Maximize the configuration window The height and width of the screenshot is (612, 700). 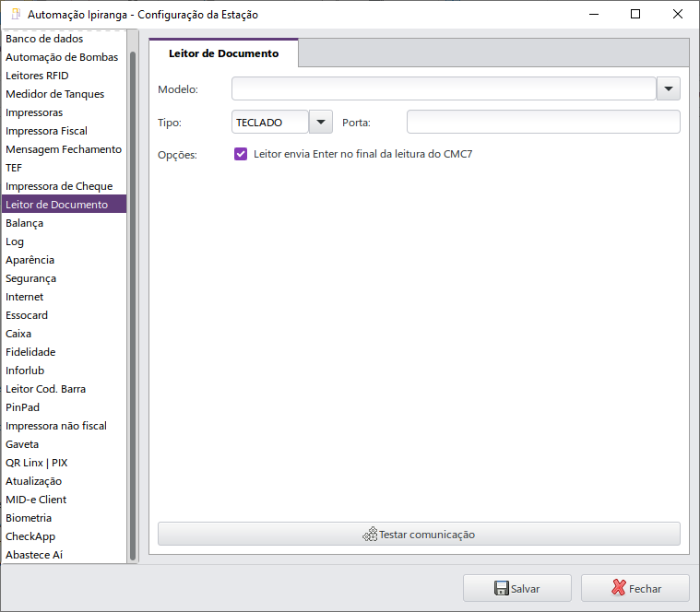635,14
